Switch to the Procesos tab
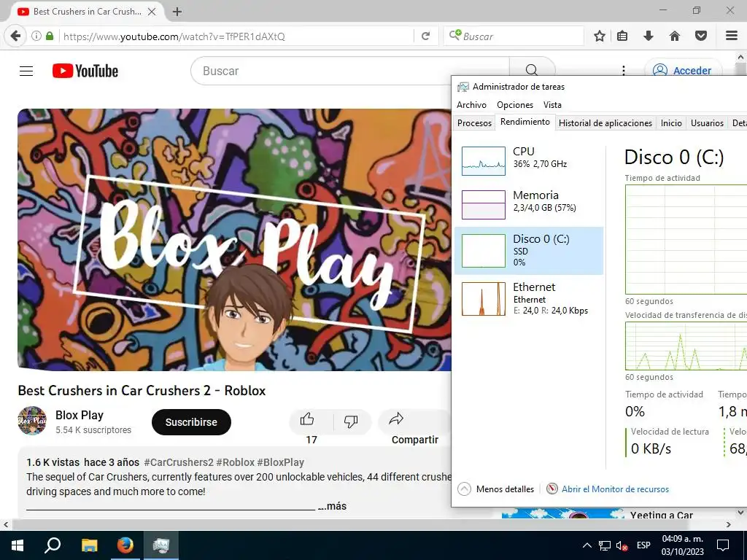The height and width of the screenshot is (560, 747). click(474, 122)
